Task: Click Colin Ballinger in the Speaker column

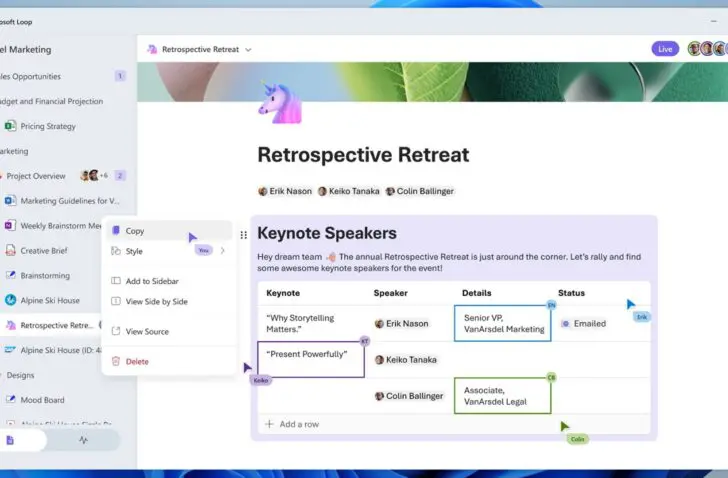Action: [409, 396]
